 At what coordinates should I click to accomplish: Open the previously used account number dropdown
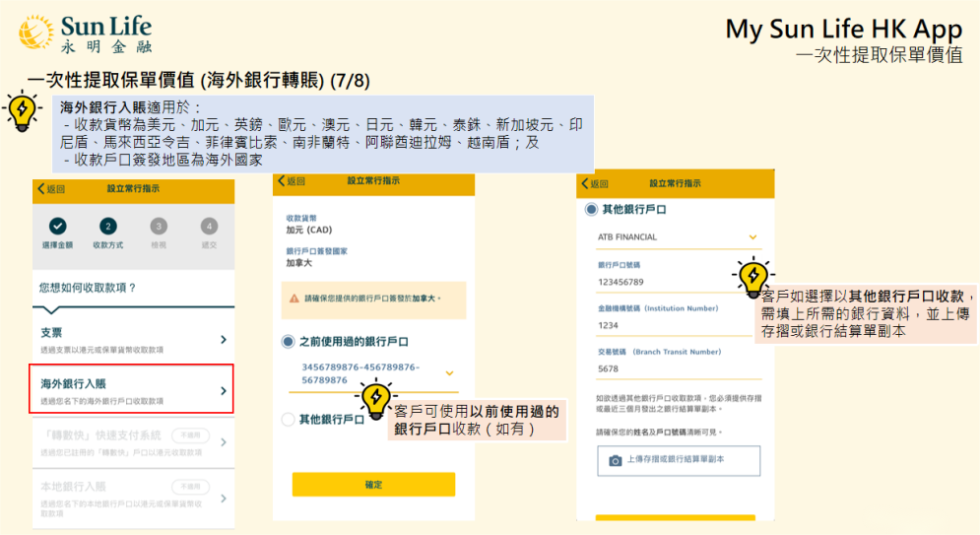(449, 373)
